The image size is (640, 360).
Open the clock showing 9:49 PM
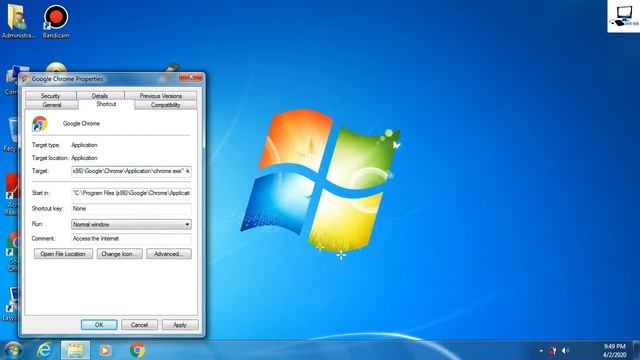click(x=614, y=351)
